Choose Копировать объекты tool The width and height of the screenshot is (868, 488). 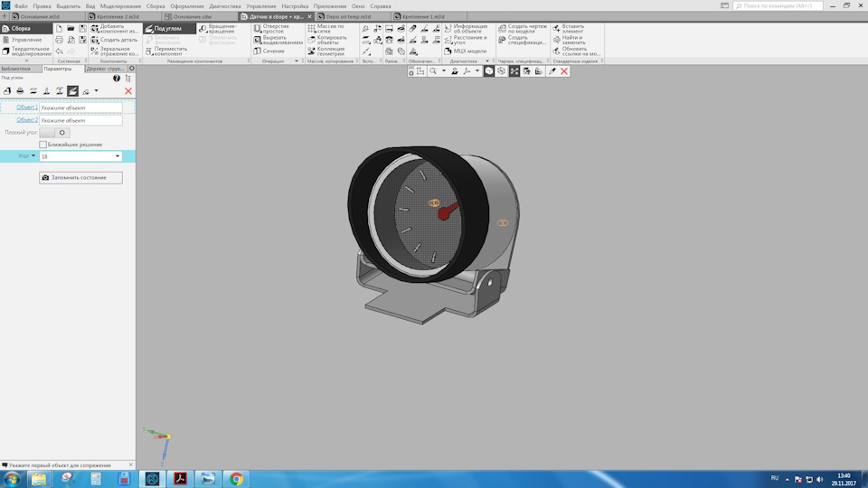click(x=327, y=40)
